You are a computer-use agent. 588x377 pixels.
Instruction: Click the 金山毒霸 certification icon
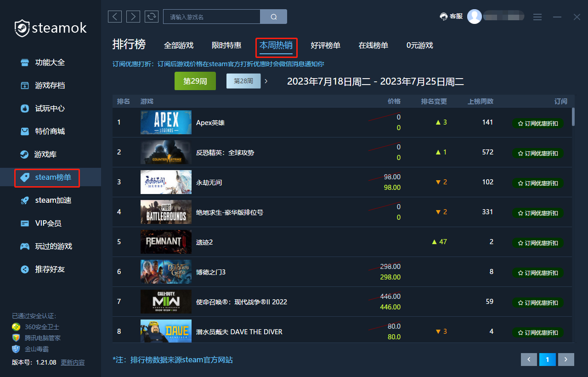point(16,349)
